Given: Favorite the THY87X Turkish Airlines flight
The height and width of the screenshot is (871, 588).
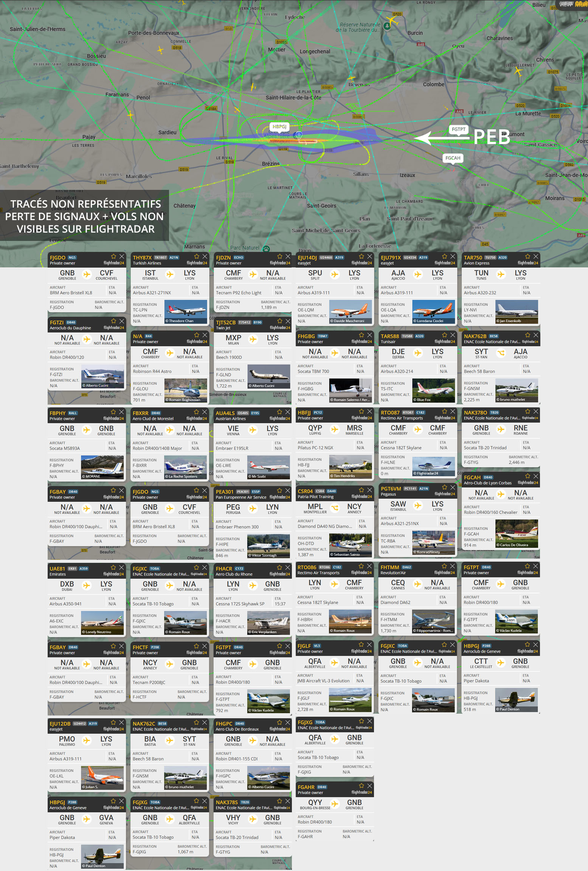Looking at the screenshot, I should point(197,256).
